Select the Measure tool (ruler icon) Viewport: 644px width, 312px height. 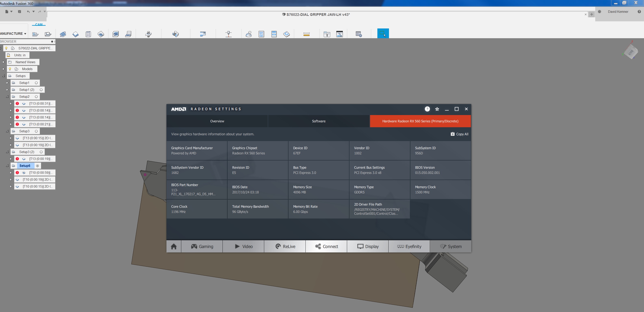(306, 34)
